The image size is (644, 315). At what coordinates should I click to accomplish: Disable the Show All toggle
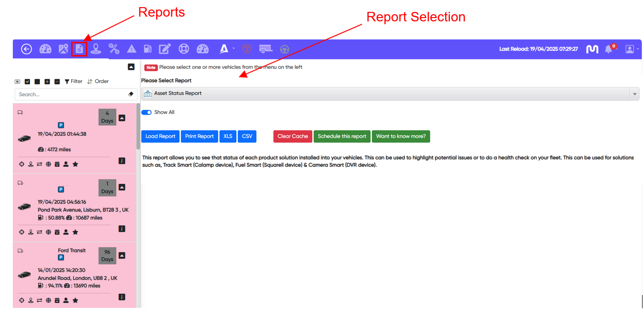click(x=147, y=112)
